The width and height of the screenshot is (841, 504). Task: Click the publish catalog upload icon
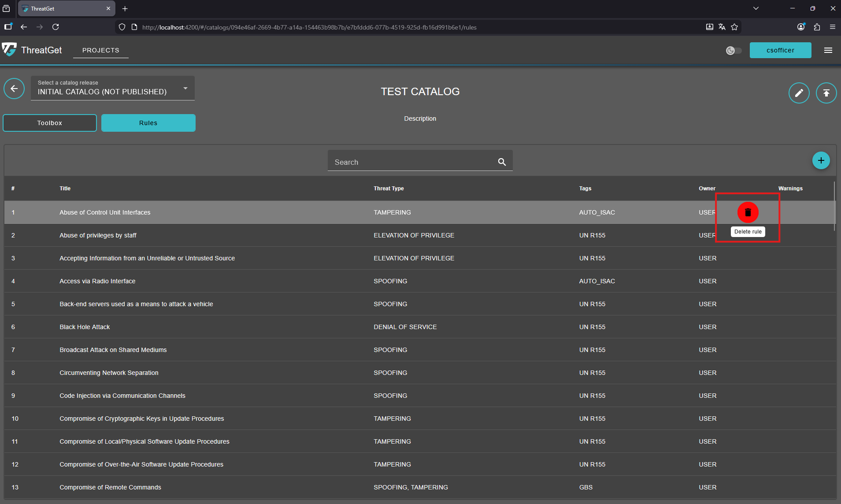coord(826,93)
